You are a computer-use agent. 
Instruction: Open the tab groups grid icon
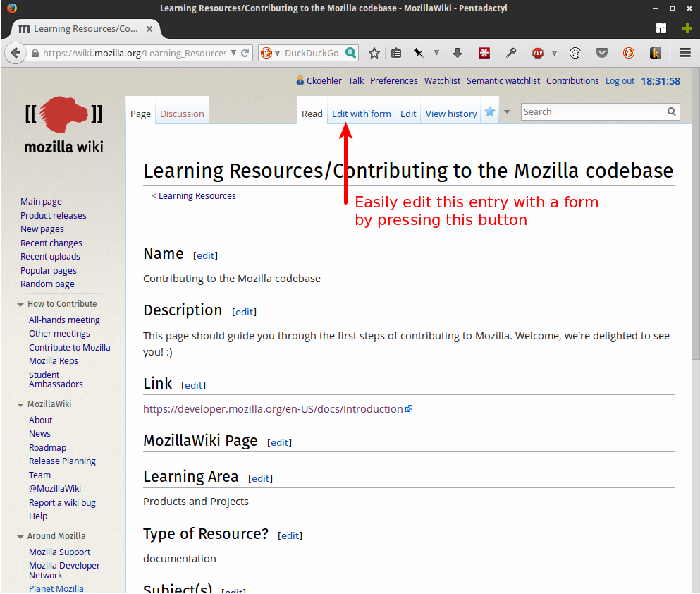tap(661, 29)
